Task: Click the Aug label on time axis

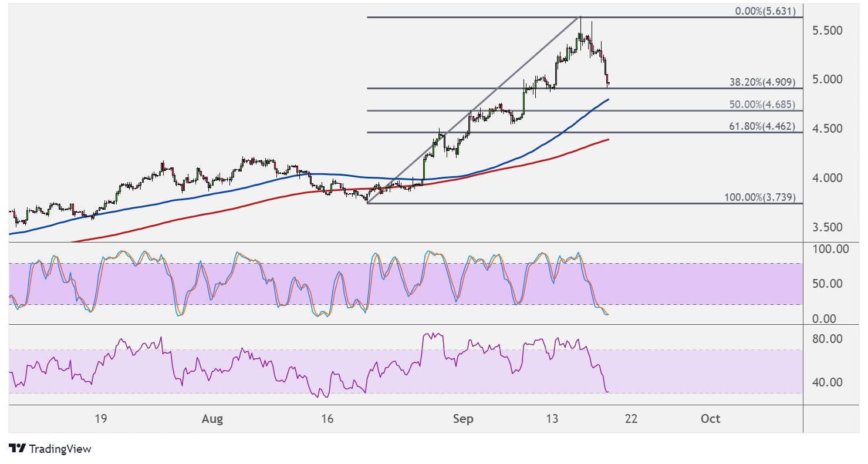Action: coord(212,419)
